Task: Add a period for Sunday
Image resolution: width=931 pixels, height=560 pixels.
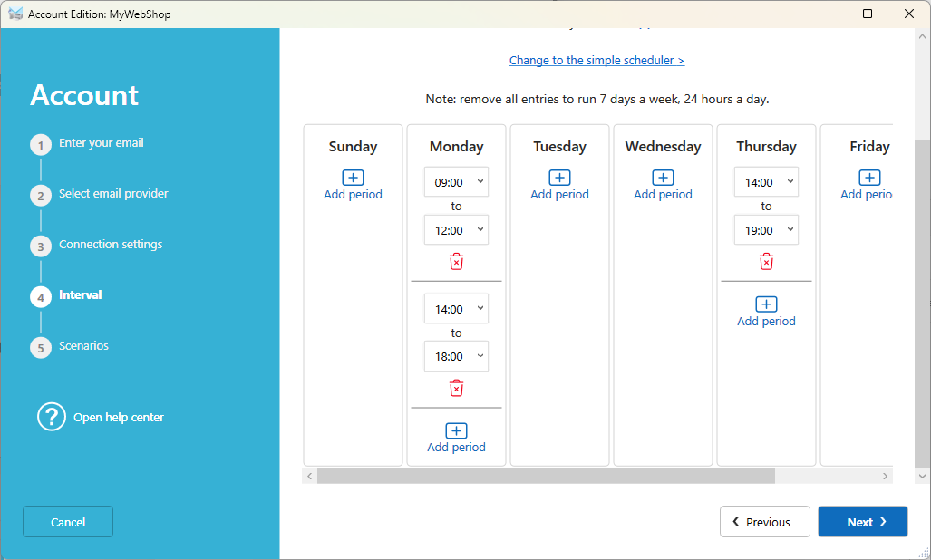Action: [x=353, y=185]
